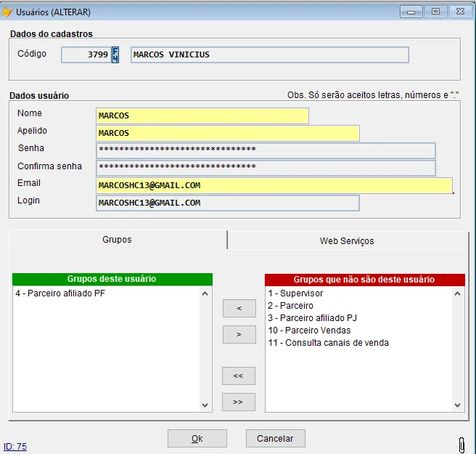Open the ID: 75 link
The height and width of the screenshot is (454, 476).
click(15, 447)
